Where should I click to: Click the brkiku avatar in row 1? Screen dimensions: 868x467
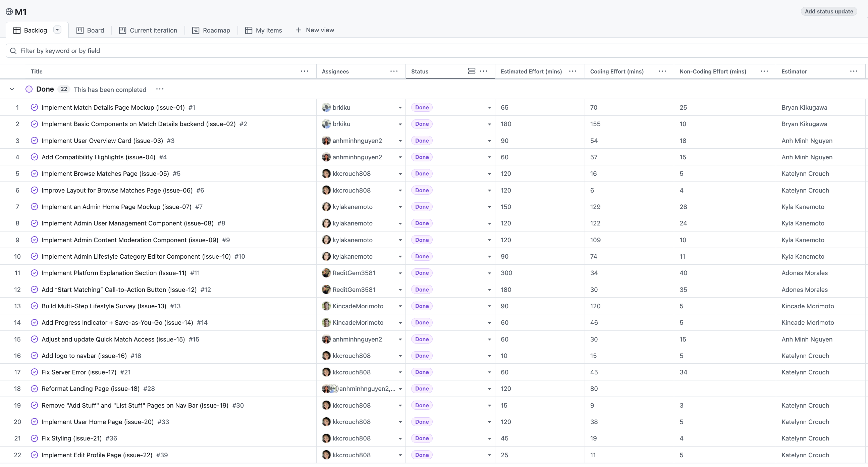[x=326, y=107]
